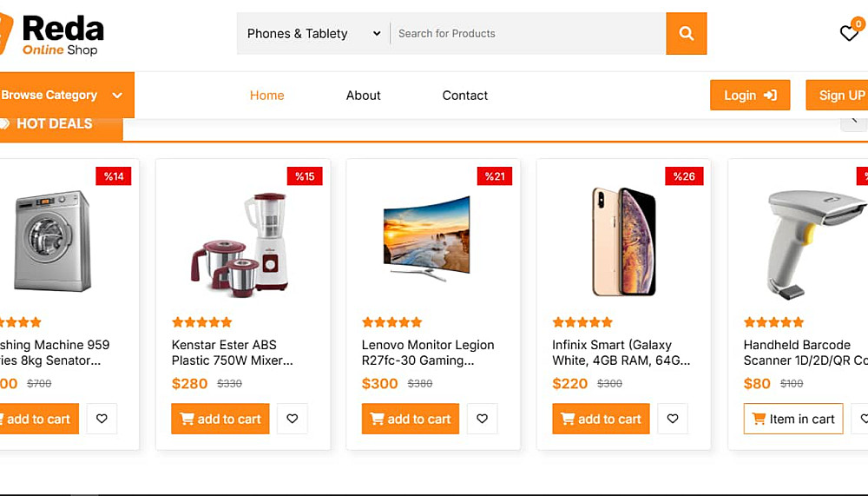Favorite the Kenstar Ester Mixer with heart

pos(292,419)
